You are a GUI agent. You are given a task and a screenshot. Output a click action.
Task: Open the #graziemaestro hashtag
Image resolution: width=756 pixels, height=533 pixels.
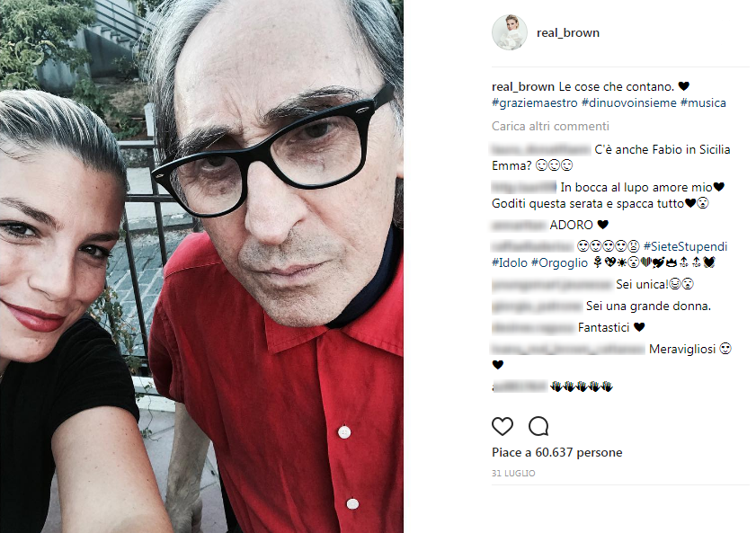[x=534, y=102]
